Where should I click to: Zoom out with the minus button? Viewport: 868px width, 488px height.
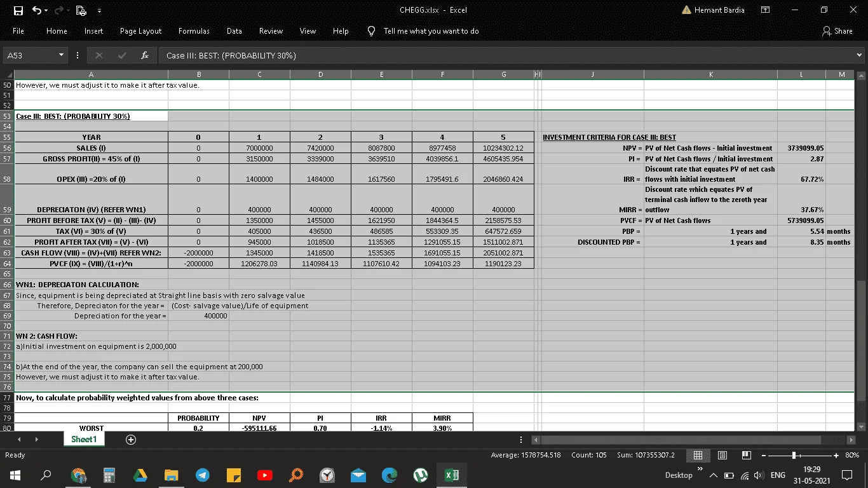[763, 455]
